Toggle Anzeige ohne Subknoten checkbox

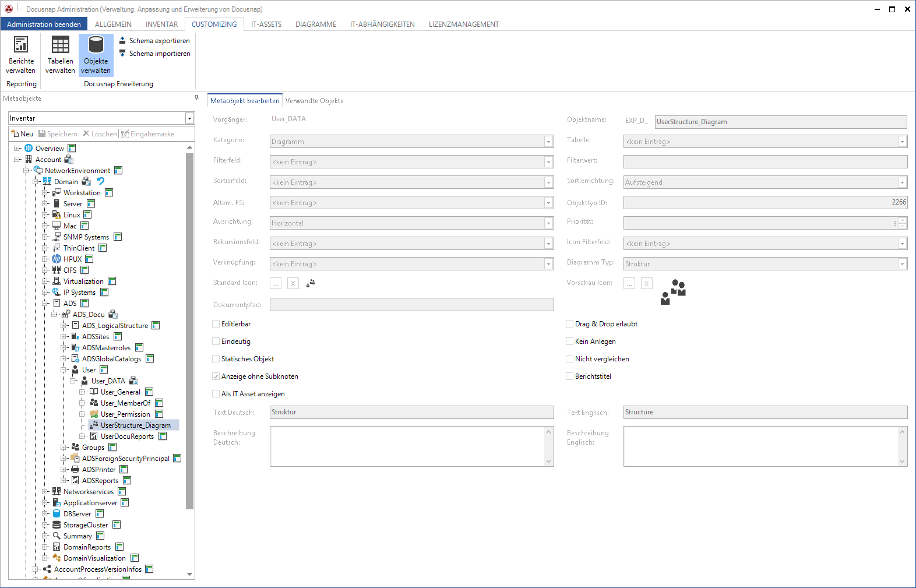tap(216, 376)
